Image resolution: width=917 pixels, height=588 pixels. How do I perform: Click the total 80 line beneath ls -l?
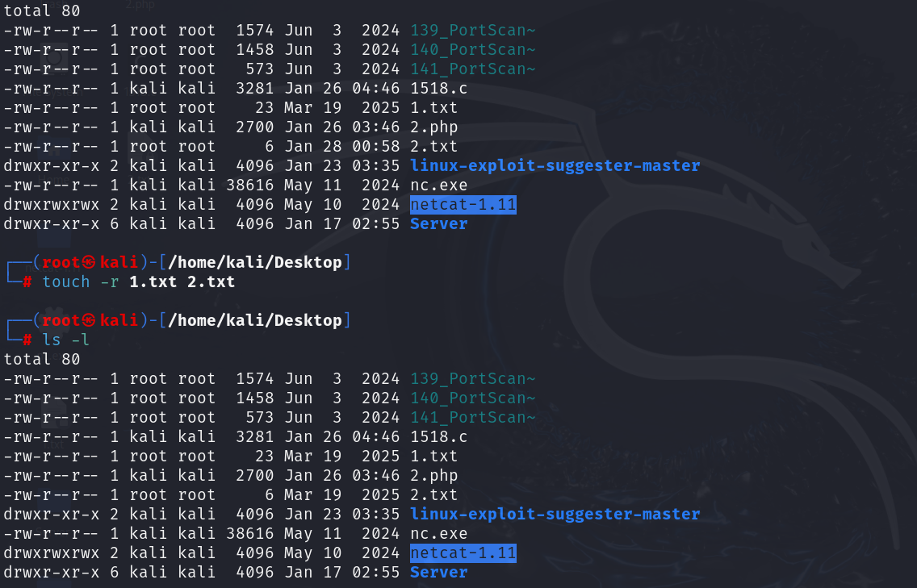point(37,359)
